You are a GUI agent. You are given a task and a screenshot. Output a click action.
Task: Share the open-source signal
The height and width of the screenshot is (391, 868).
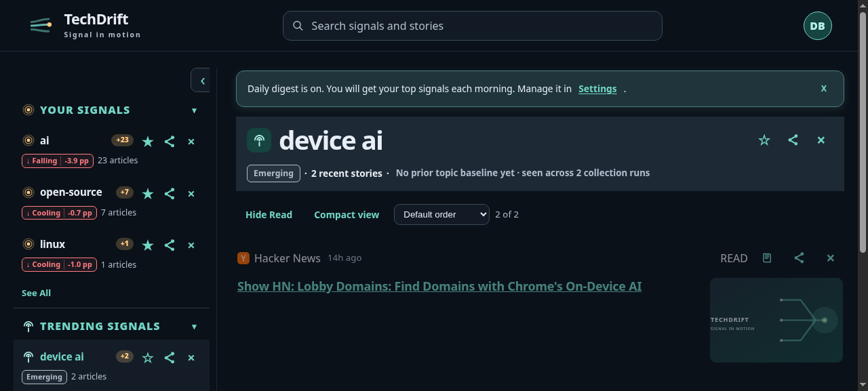(x=170, y=193)
